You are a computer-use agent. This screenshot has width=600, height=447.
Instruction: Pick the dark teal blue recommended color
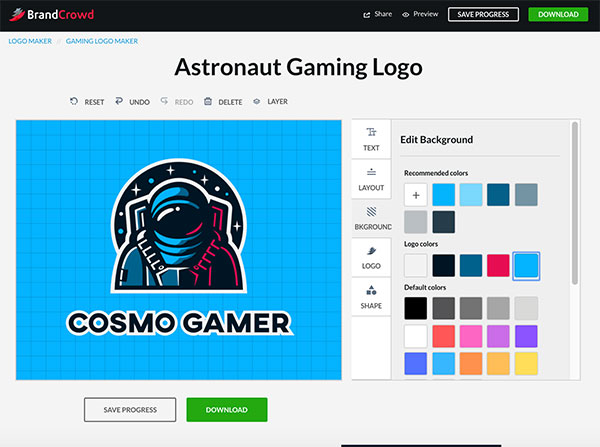coord(498,195)
